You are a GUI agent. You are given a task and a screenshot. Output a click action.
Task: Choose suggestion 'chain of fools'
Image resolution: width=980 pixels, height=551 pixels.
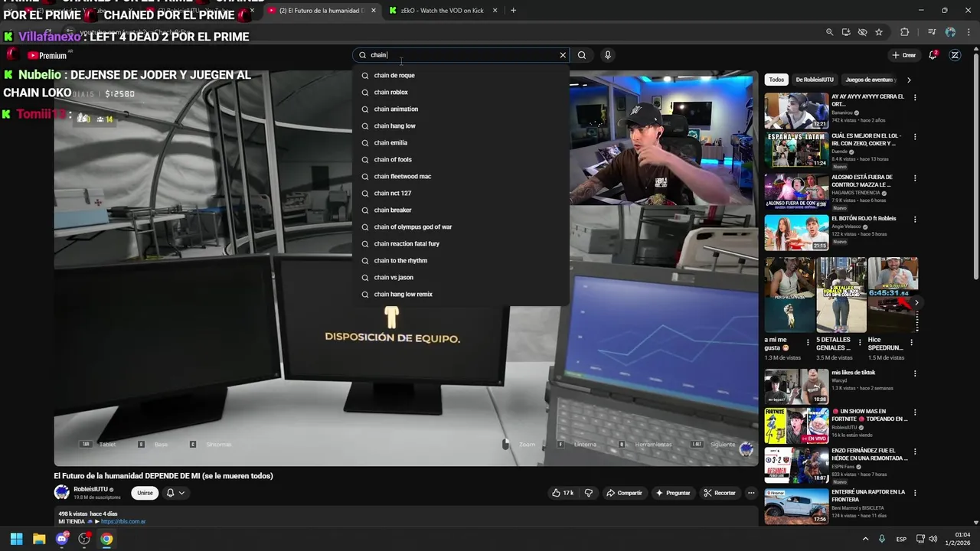[460, 159]
